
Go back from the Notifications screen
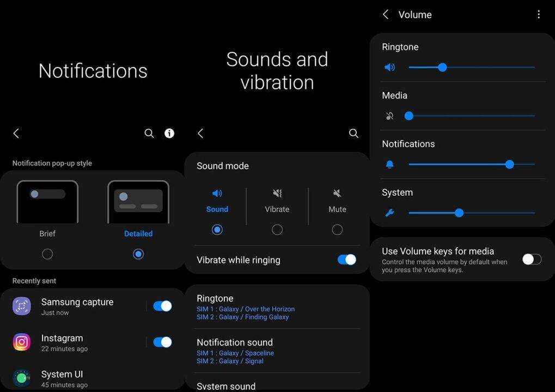click(16, 133)
